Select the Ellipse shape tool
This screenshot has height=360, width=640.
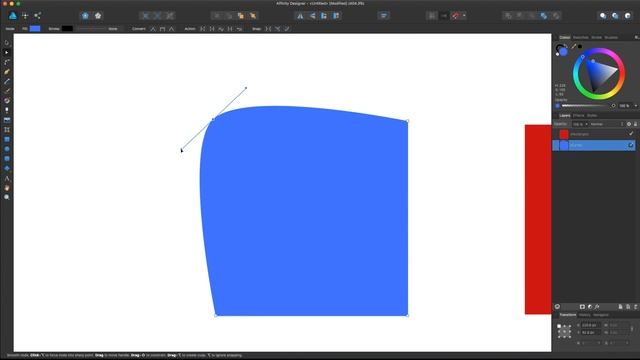7,149
